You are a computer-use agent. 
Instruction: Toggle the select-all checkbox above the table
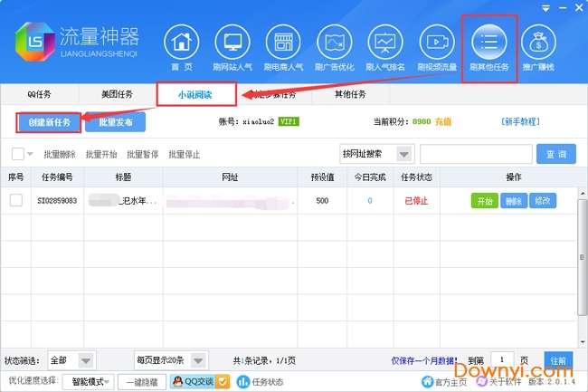tap(17, 154)
